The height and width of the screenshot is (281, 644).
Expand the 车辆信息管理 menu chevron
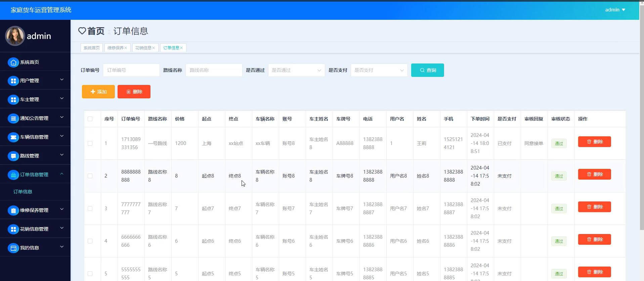pos(62,136)
